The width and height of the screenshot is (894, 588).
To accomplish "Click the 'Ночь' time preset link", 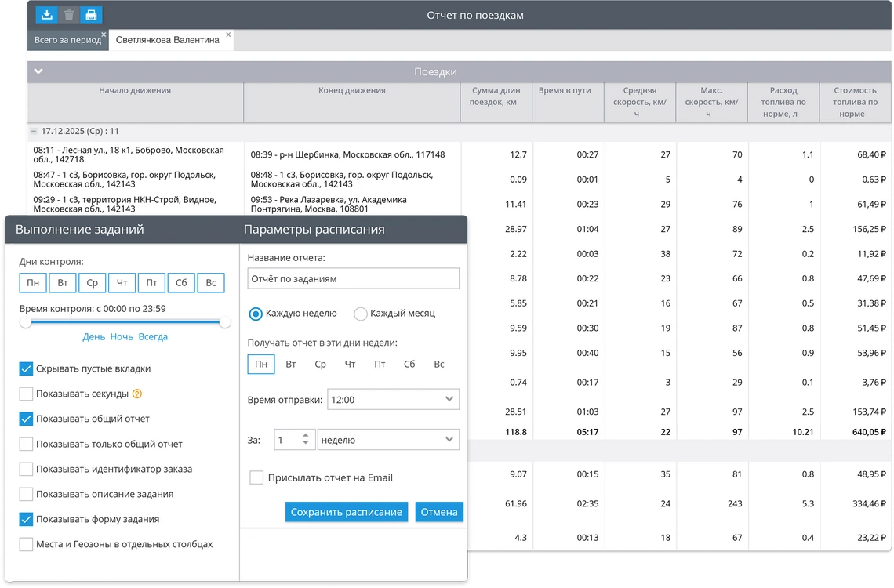I will click(122, 336).
